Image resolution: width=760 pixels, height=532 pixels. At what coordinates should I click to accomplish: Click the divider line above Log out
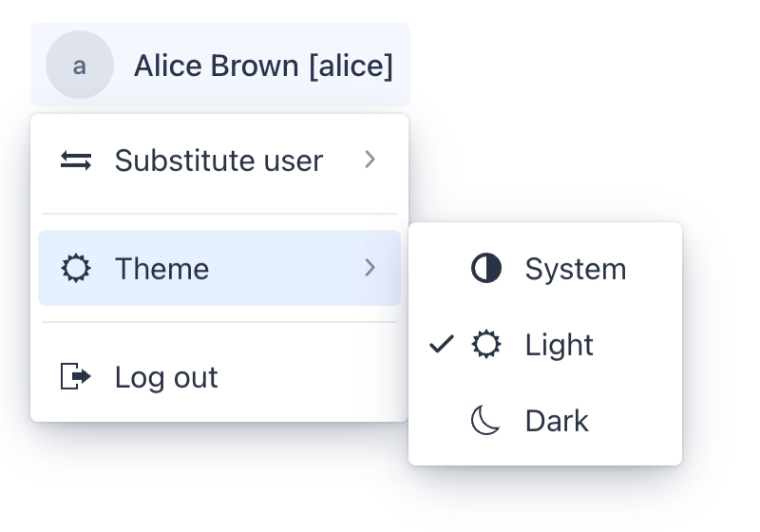[x=219, y=322]
